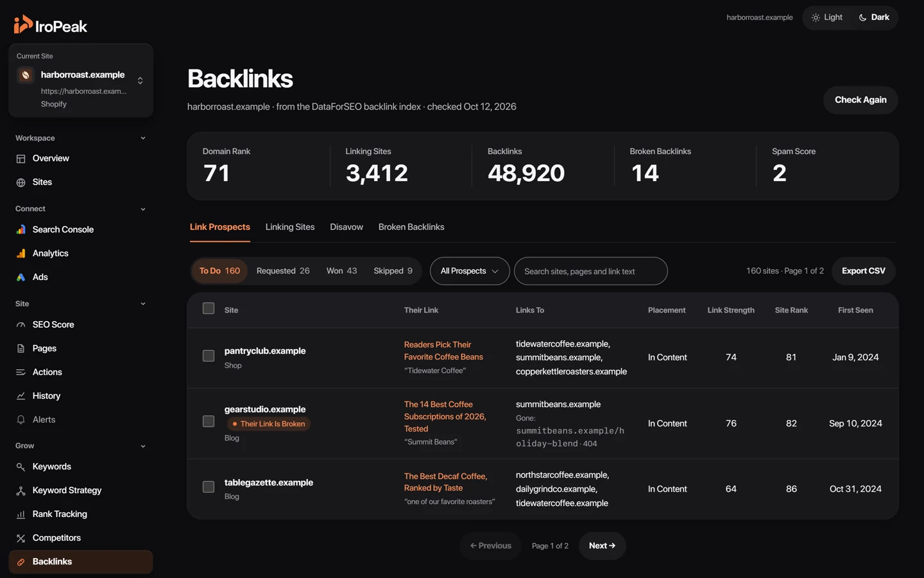Click the Keywords magnifier icon
Screen dimensions: 924x578
21,467
